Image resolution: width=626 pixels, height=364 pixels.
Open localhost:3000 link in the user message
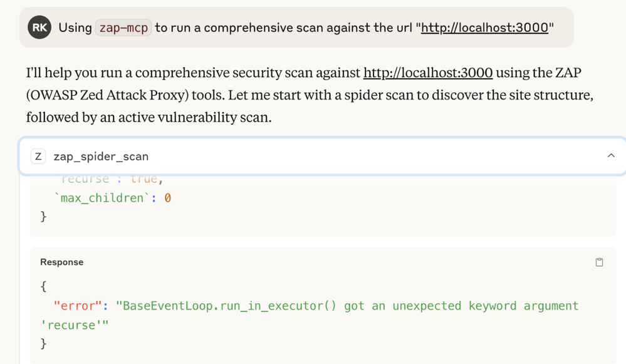point(484,28)
